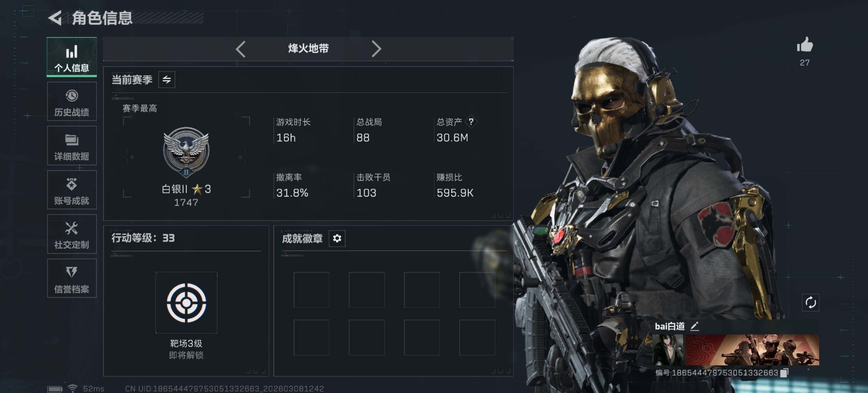
Task: Open the 历史战绩 tab
Action: pos(72,101)
